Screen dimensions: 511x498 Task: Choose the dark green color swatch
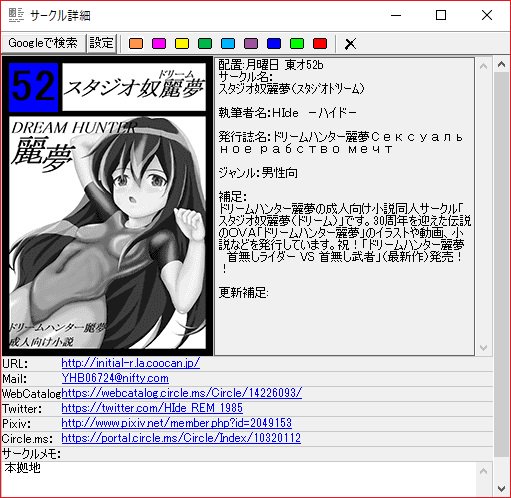[x=205, y=43]
